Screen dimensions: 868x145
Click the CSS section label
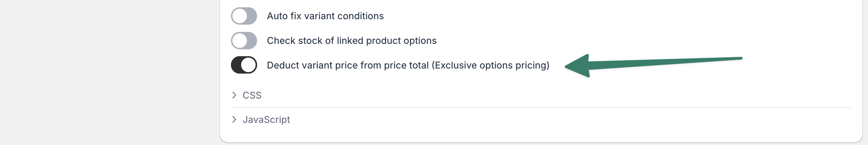click(252, 95)
